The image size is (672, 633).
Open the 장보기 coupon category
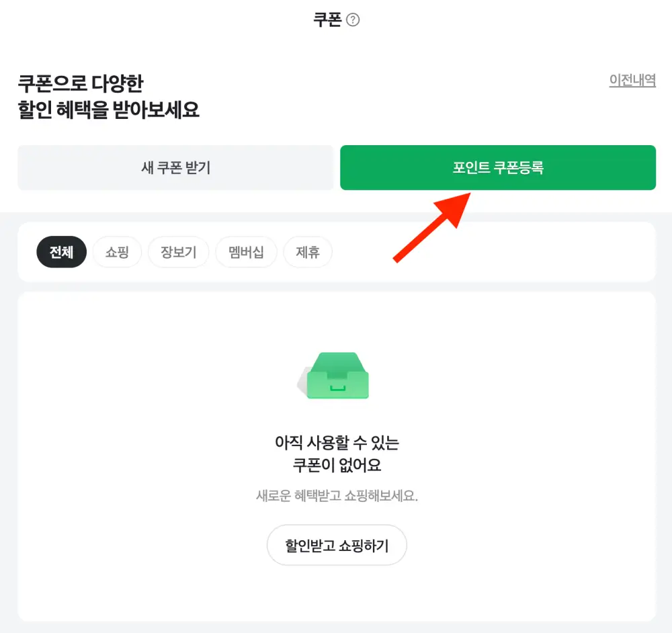coord(178,252)
